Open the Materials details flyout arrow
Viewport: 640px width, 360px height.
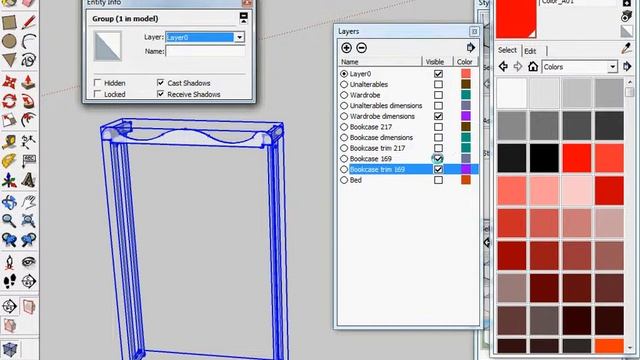(627, 67)
